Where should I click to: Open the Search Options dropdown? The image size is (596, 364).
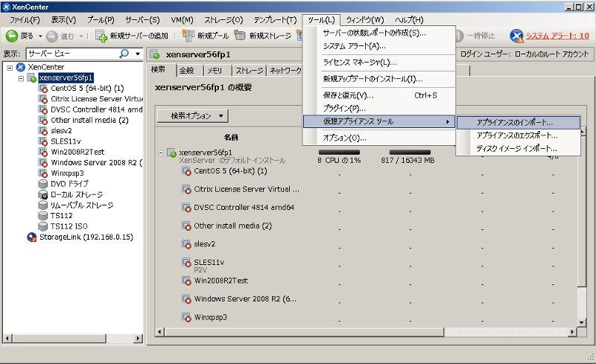(x=193, y=116)
